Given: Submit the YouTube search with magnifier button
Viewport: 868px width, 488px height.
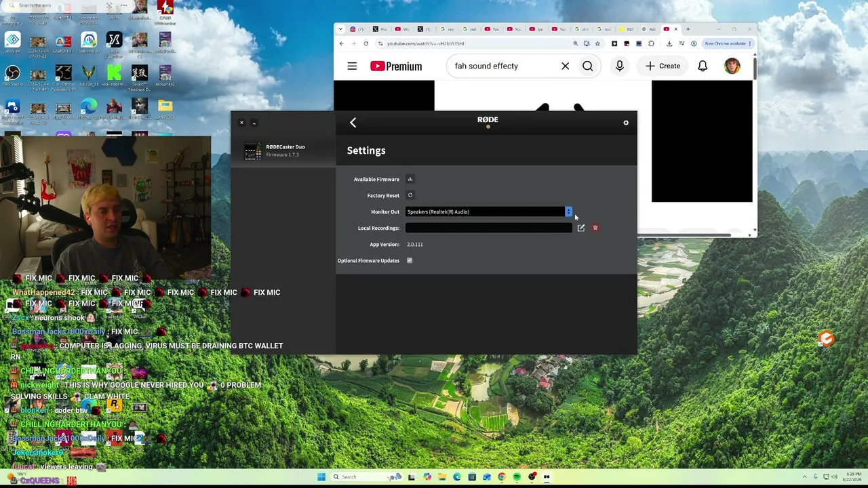Looking at the screenshot, I should coord(588,66).
